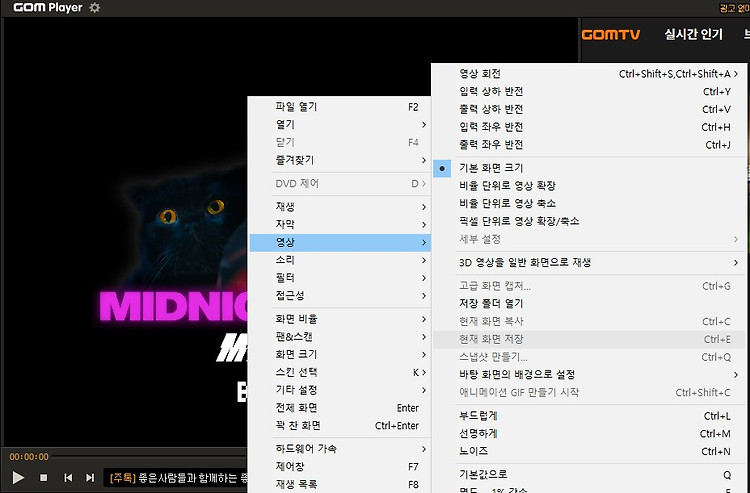Expand the 즐겨찾기 submenu
Viewport: 750px width, 493px height.
point(340,160)
